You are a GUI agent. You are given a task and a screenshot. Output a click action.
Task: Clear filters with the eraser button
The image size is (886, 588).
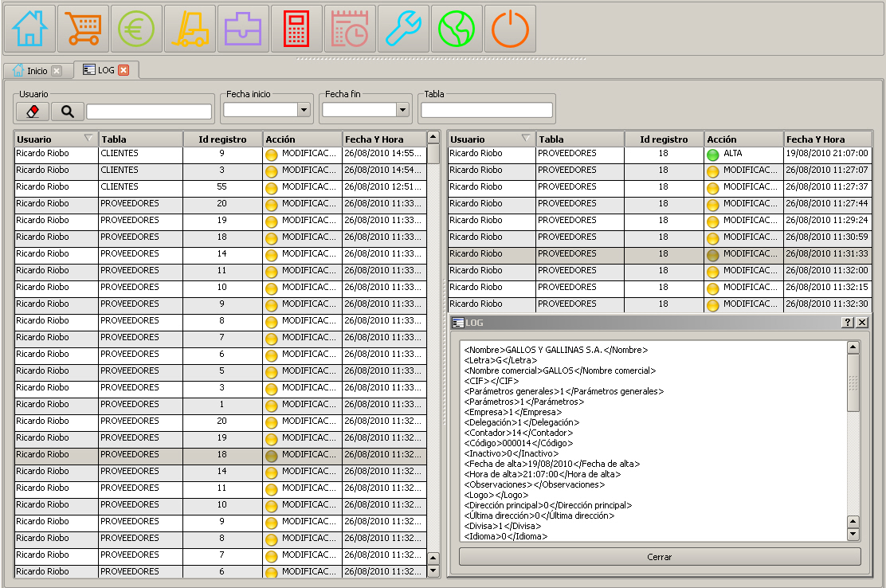pos(33,112)
